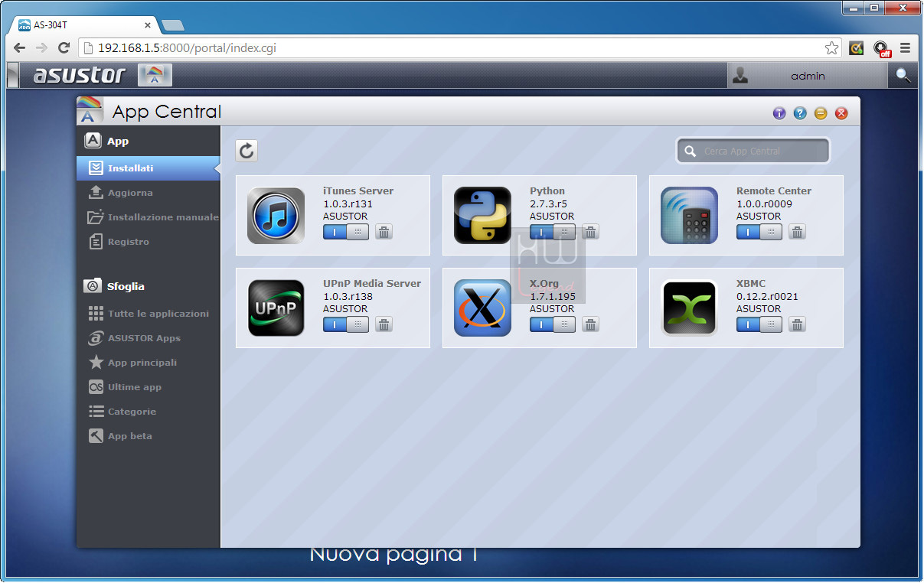924x583 pixels.
Task: Open Registro in the sidebar
Action: (149, 242)
